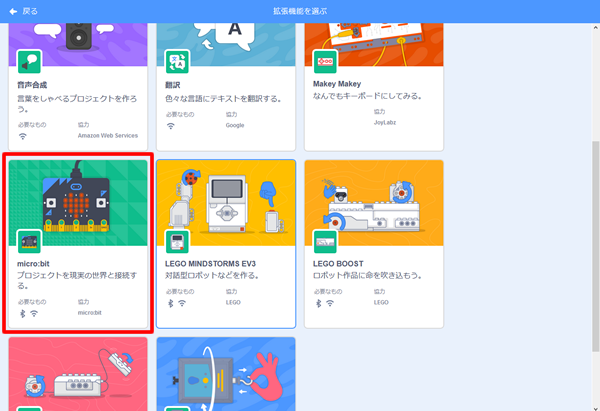Image resolution: width=600 pixels, height=411 pixels.
Task: Click 色々な言語にテキストを翻訳する description
Action: click(224, 99)
